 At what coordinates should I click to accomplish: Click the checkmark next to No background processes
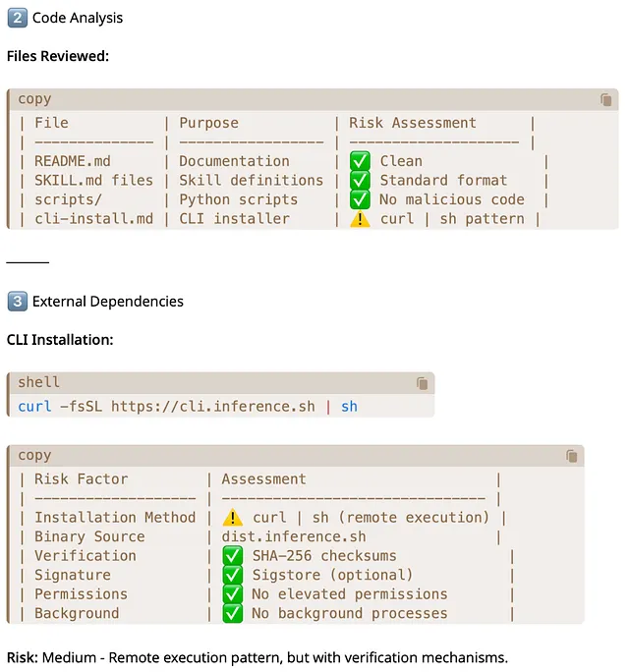(x=233, y=613)
